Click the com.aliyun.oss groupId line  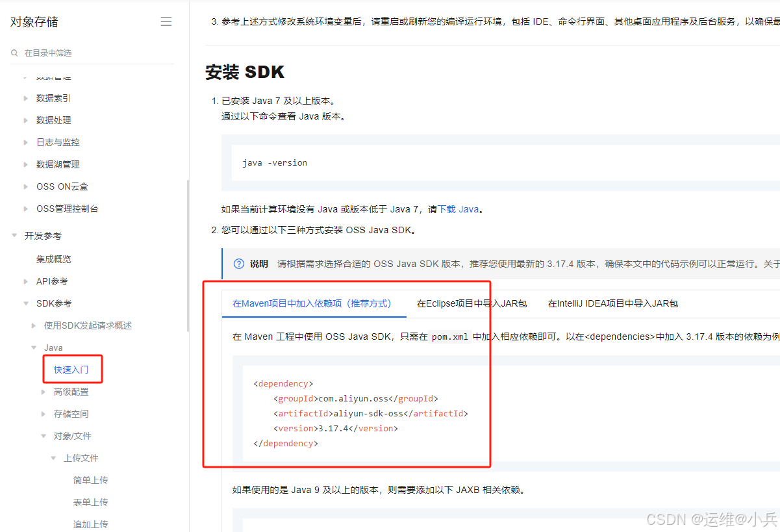click(x=356, y=398)
